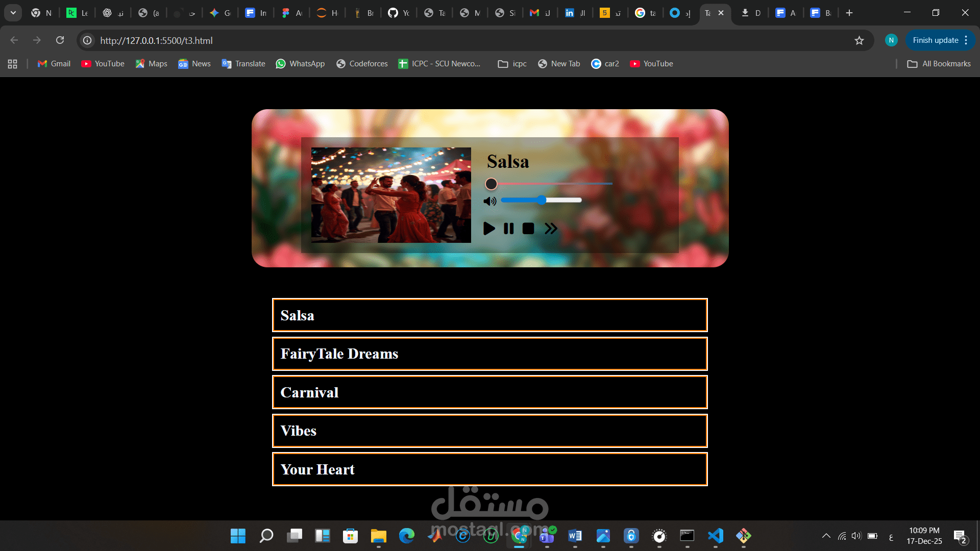Image resolution: width=980 pixels, height=551 pixels.
Task: Open MATLAB from the taskbar
Action: 434,536
